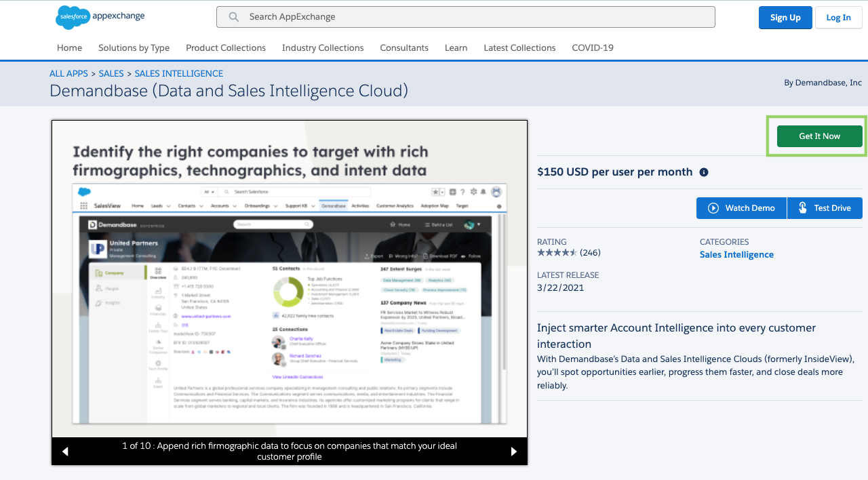This screenshot has width=868, height=480.
Task: Open the Industry Collections menu
Action: [323, 47]
